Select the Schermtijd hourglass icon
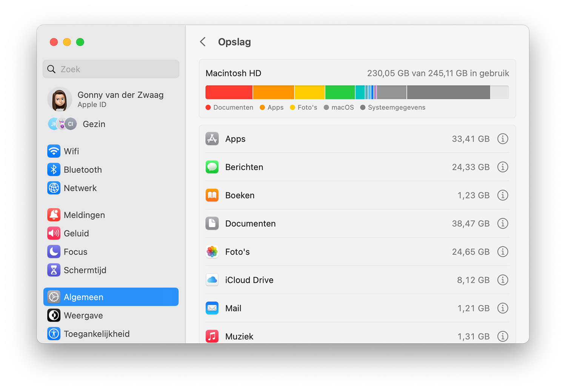The image size is (566, 392). (x=54, y=270)
